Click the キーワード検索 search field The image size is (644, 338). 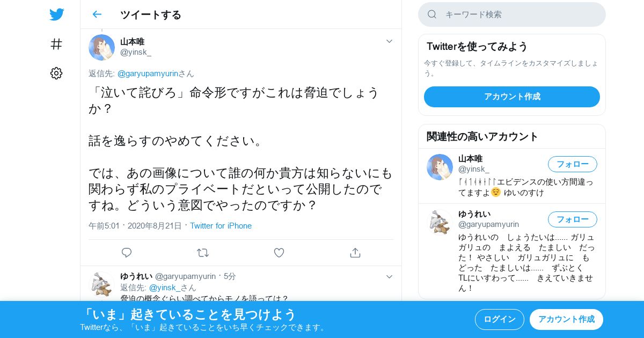pos(512,14)
